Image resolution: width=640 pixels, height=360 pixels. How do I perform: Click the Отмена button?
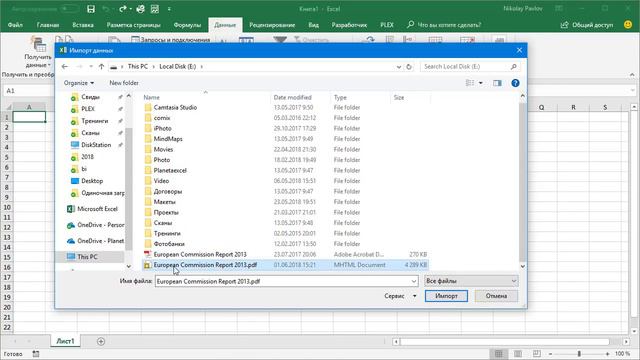pos(496,296)
